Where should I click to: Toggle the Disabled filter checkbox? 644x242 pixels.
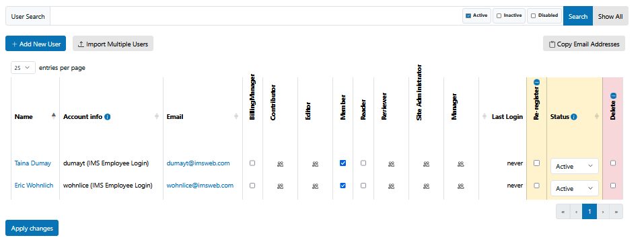[x=533, y=15]
